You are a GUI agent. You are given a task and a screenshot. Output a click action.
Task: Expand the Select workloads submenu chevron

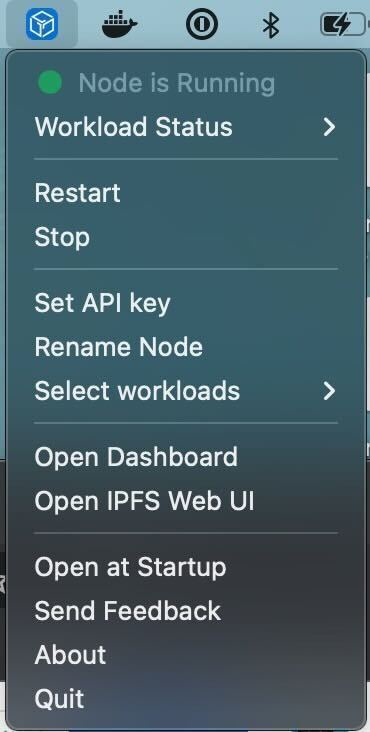[329, 391]
